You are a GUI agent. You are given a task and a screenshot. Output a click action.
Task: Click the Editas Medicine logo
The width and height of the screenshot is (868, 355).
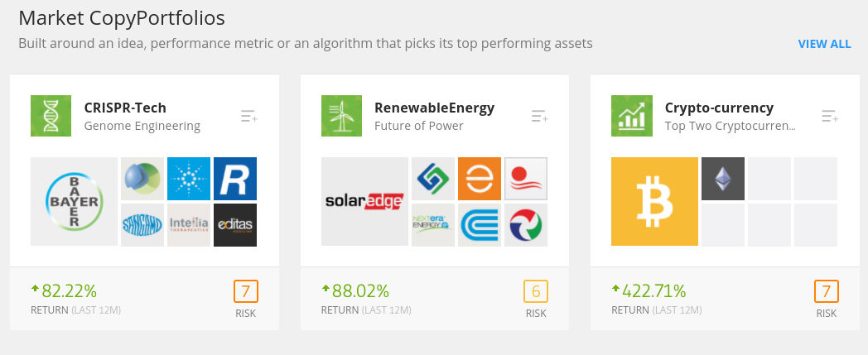pos(235,225)
